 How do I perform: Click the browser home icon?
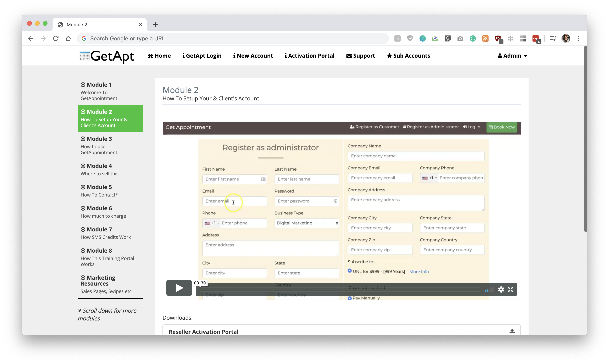(68, 38)
